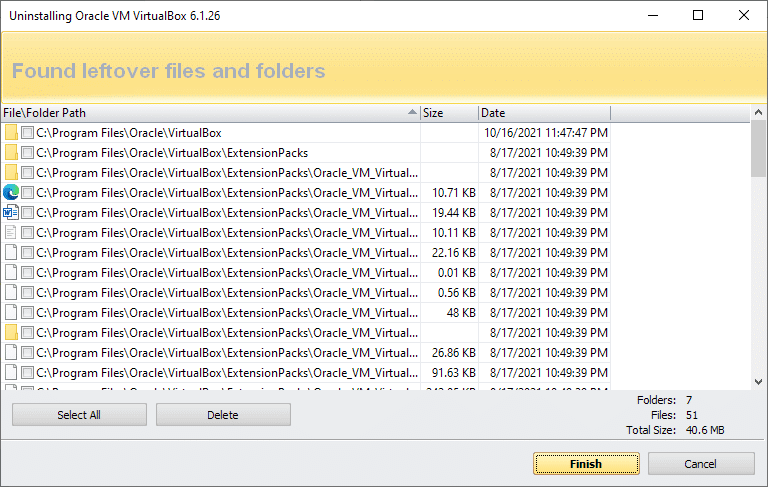Check the box for C:\Program Files\Oracle\VirtualBox

(27, 133)
